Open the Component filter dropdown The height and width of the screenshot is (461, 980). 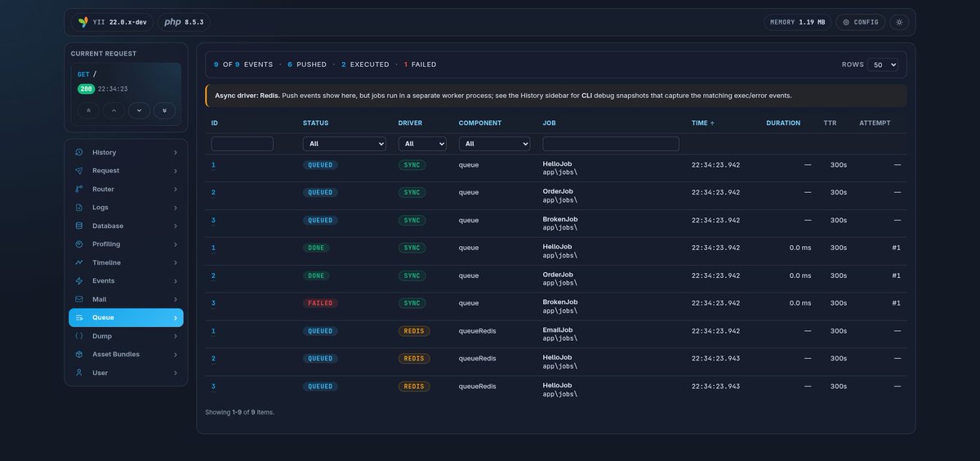coord(494,144)
